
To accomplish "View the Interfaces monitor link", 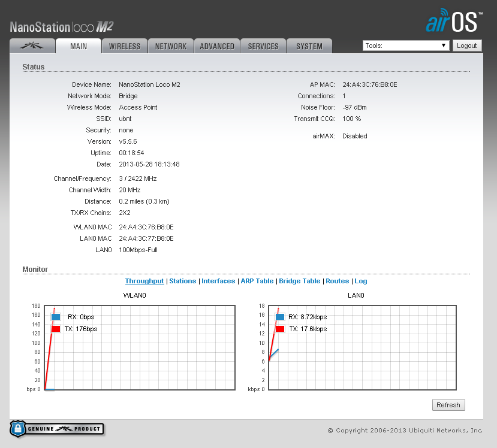I will tap(218, 281).
